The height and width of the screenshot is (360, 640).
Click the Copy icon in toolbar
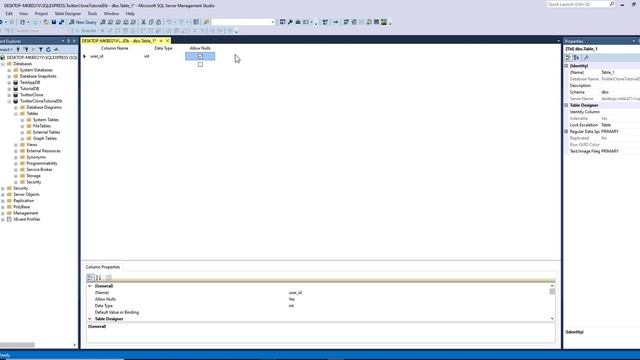point(151,22)
